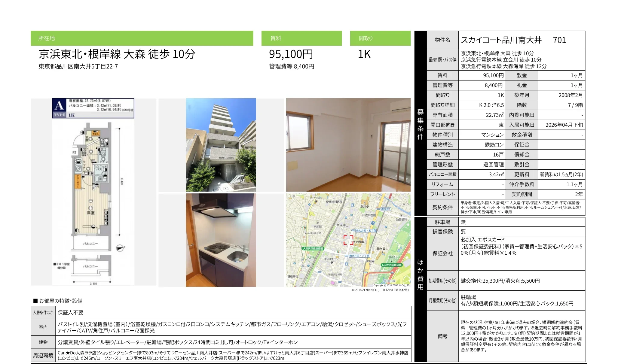Click the お部屋の特徴・設備 section heading
This screenshot has height=364, width=618.
pos(58,301)
